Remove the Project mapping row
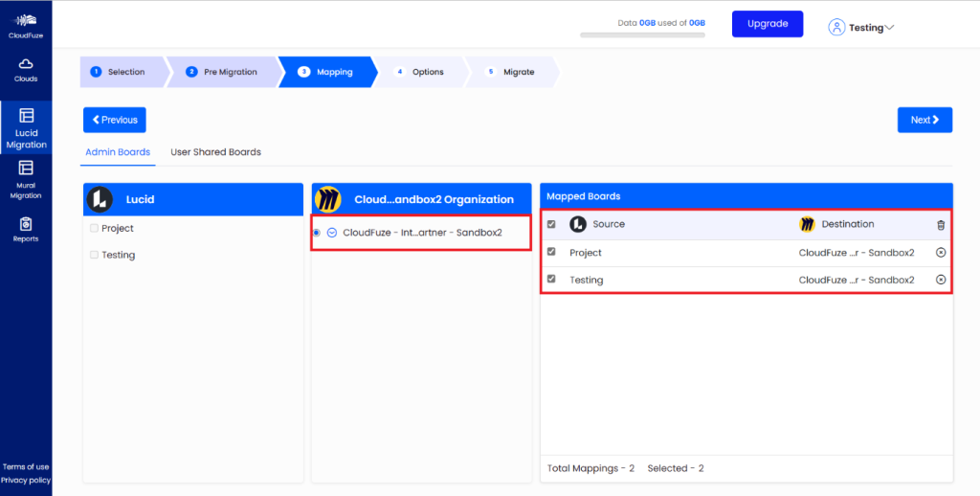This screenshot has width=980, height=496. pyautogui.click(x=940, y=253)
